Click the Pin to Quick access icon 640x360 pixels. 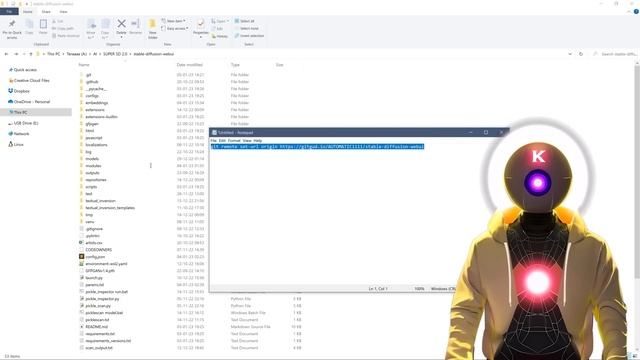[x=12, y=24]
